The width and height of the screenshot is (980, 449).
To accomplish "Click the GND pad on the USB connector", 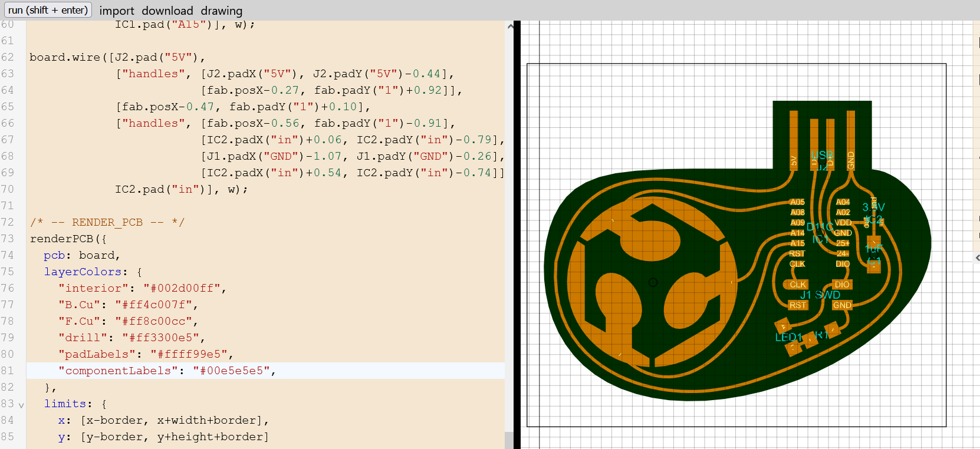I will point(851,141).
